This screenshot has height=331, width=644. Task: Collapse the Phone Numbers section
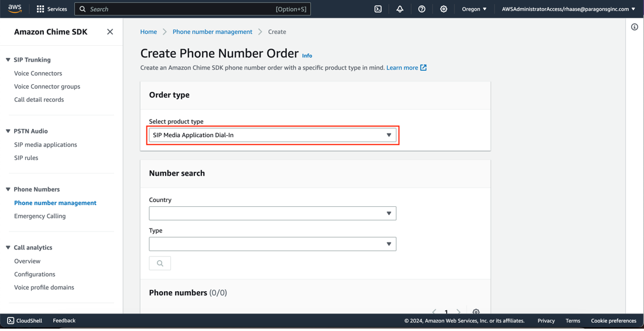click(8, 190)
